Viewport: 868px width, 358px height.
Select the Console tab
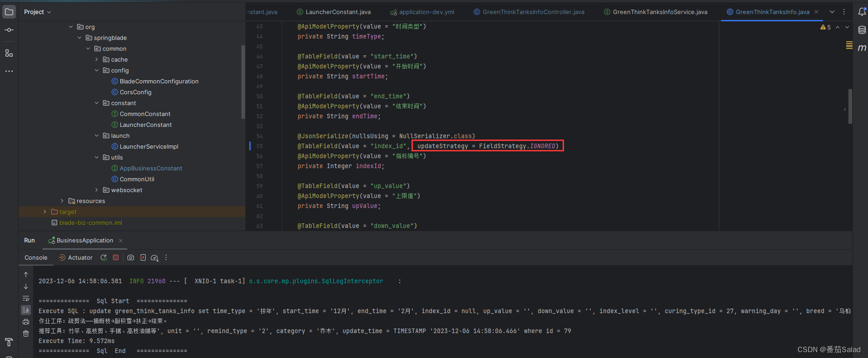pos(36,257)
